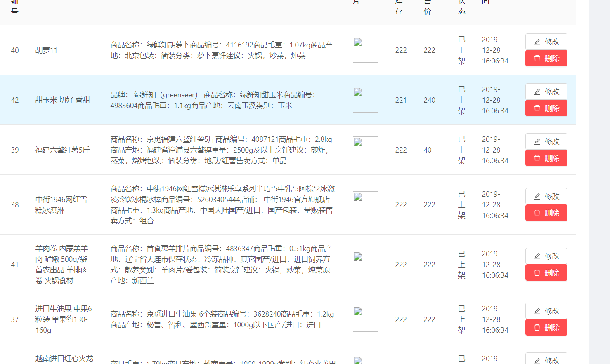Viewport: 610px width, 364px height.
Task: Click the price value 240 for 甜玉米
Action: pos(430,100)
